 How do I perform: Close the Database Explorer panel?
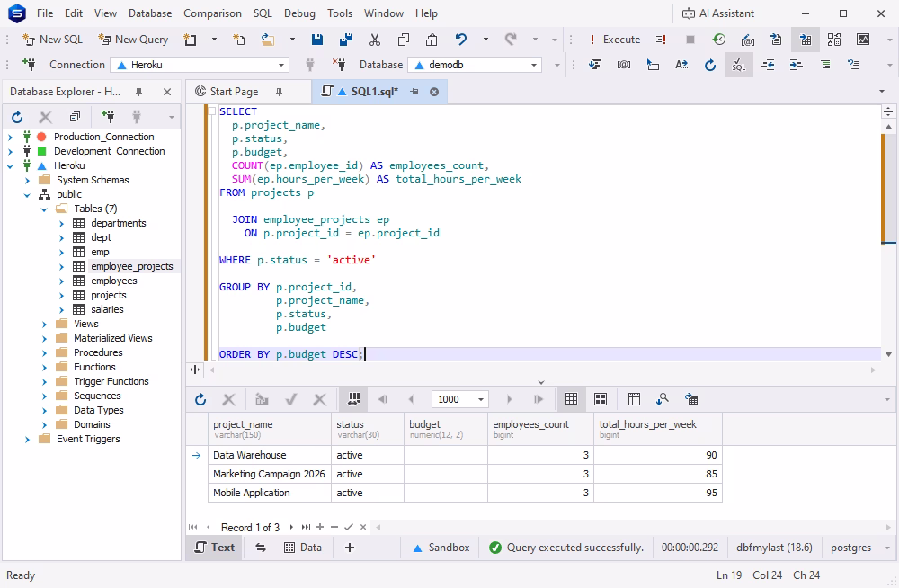point(167,92)
